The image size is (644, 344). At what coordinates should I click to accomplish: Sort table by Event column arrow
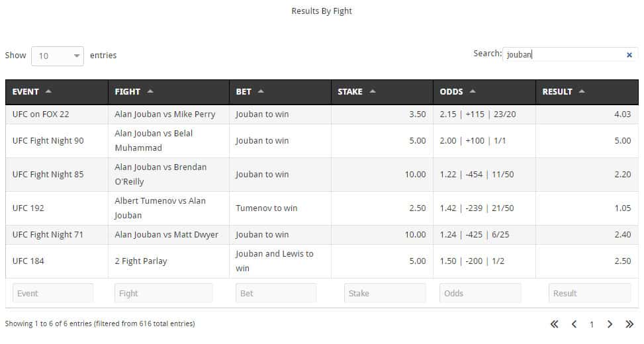(49, 91)
